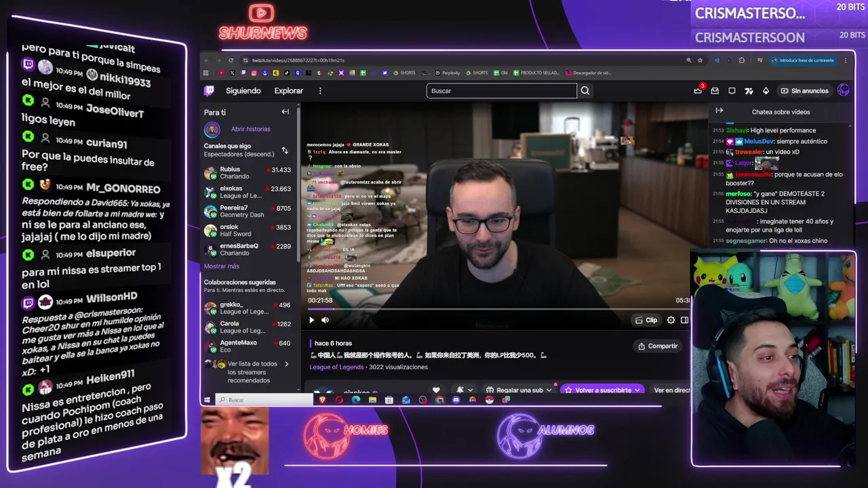
Task: Open the Perplexity bookmark
Action: tap(448, 73)
